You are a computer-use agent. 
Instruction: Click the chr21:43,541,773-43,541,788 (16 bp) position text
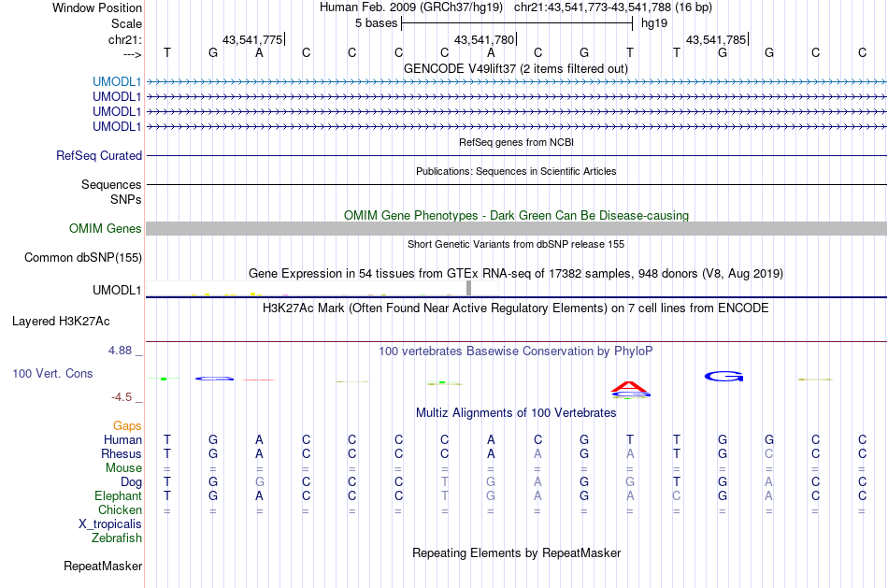(613, 7)
